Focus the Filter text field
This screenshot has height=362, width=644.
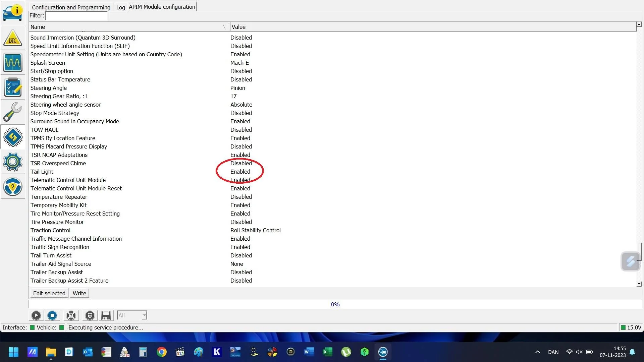click(x=76, y=16)
